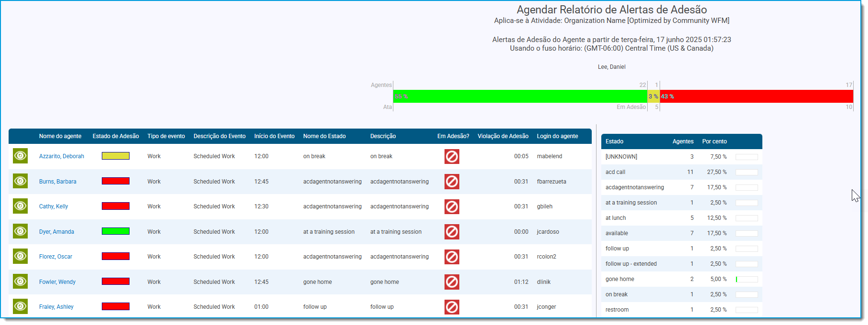Viewport: 868px width, 325px height.
Task: Click the eye icon for Fowler, Wendy
Action: pyautogui.click(x=20, y=282)
